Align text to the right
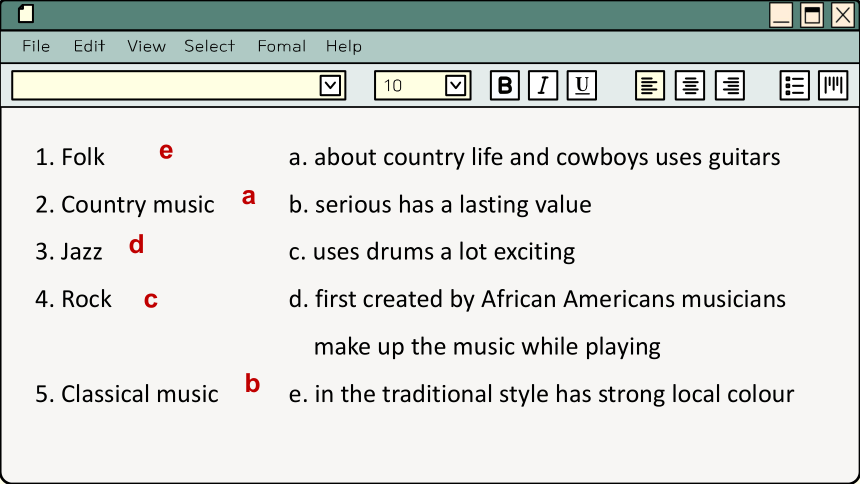860x484 pixels. 730,86
